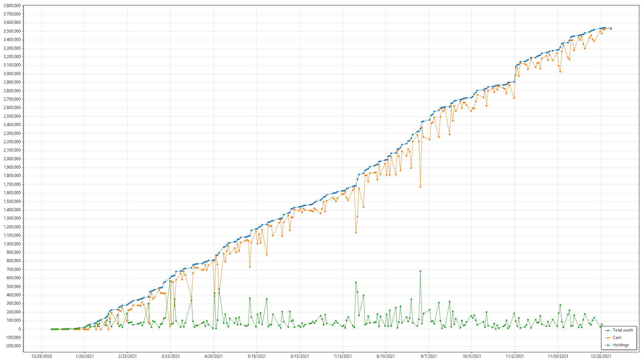Click the -200,000 y-axis label
This screenshot has height=362, width=644.
pos(13,346)
